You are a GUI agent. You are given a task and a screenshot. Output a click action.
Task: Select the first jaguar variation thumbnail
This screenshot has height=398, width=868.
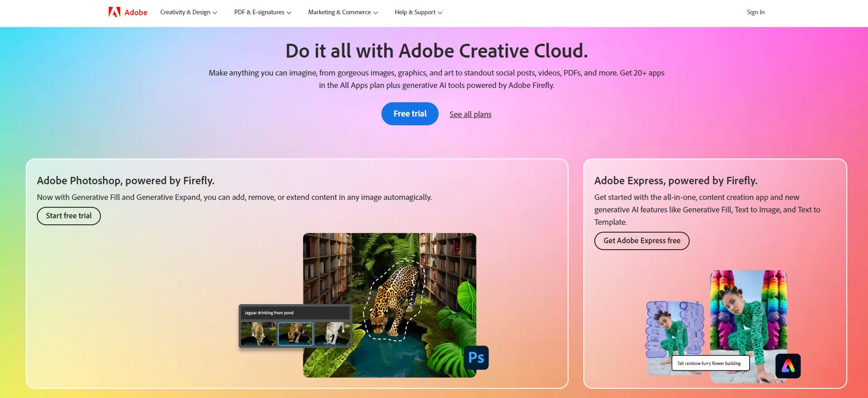[x=258, y=334]
